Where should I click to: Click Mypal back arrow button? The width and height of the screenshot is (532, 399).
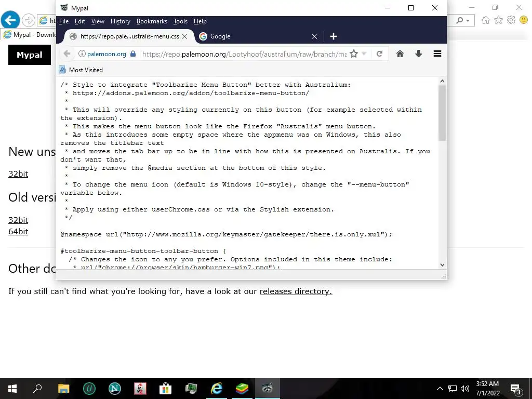[x=67, y=54]
